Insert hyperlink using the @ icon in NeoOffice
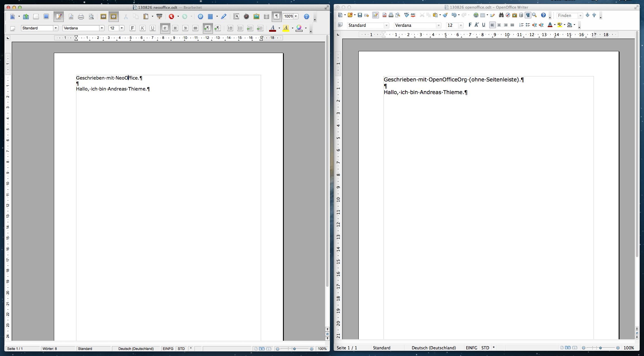 [201, 16]
